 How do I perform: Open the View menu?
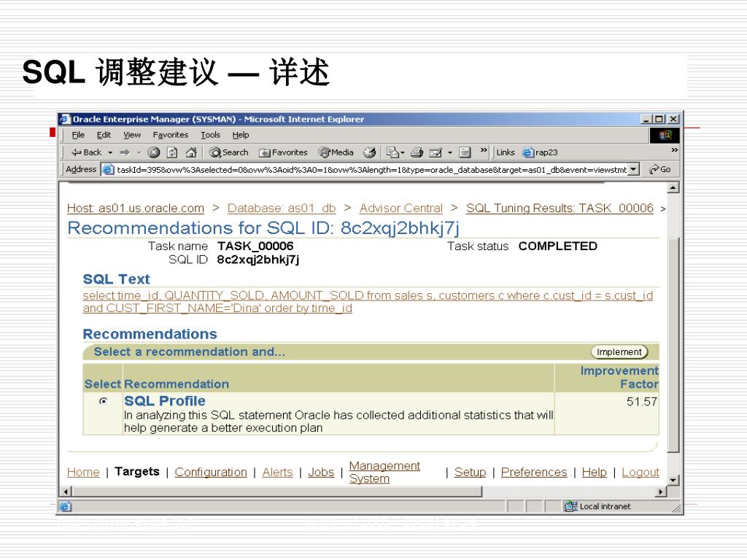pos(132,135)
